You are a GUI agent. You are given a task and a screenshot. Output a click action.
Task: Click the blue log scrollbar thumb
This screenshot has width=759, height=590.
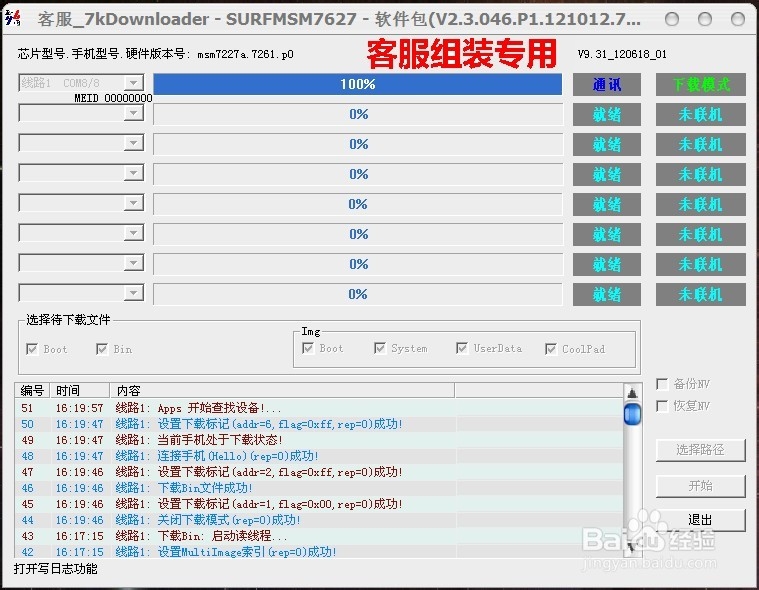tap(632, 414)
